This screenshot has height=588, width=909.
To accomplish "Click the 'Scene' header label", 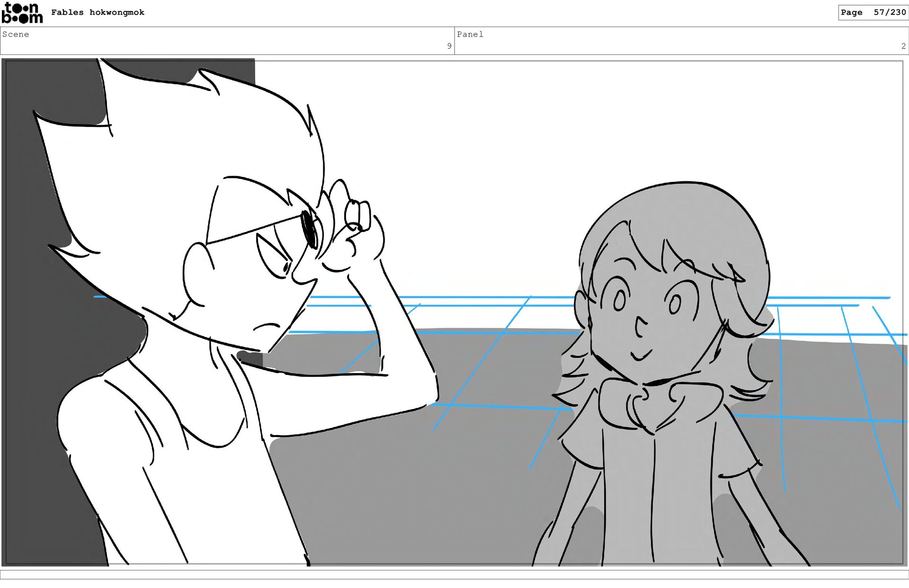I will pyautogui.click(x=16, y=34).
